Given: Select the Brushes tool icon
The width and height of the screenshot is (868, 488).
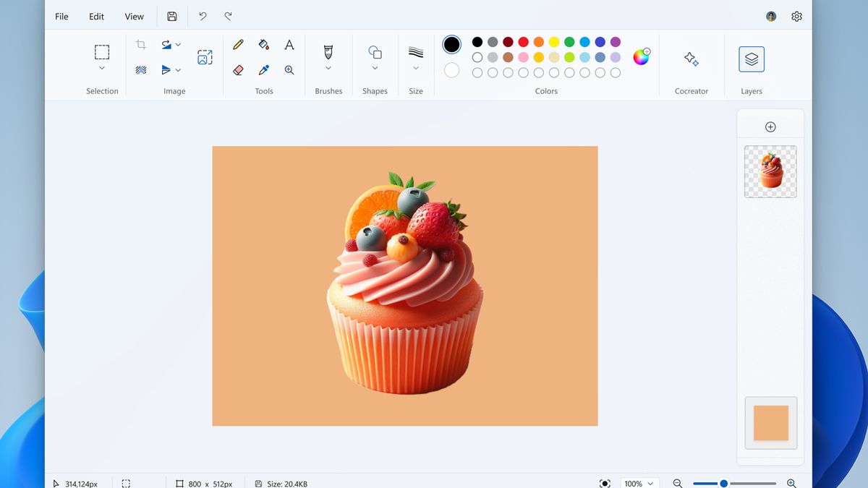Looking at the screenshot, I should [328, 52].
